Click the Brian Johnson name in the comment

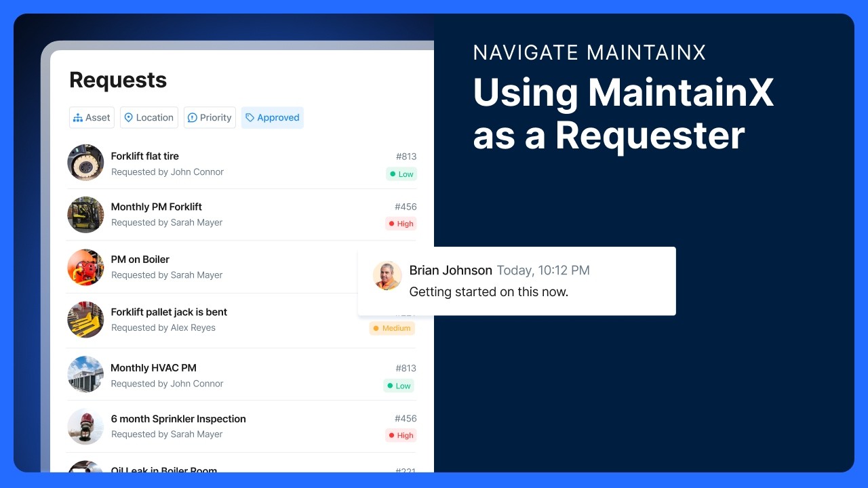tap(451, 270)
